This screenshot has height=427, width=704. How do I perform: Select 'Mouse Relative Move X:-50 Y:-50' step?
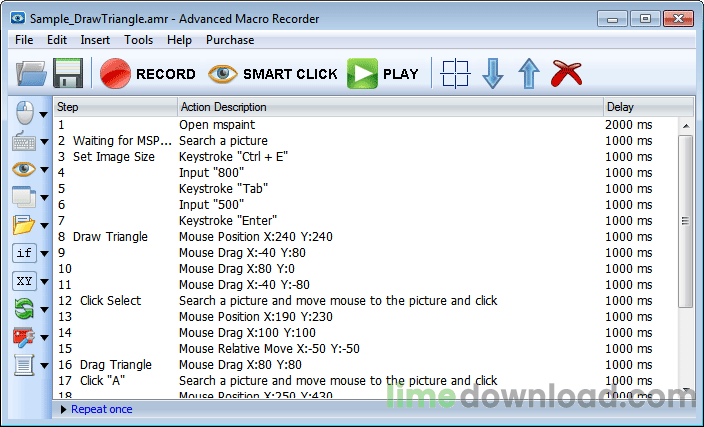point(365,348)
